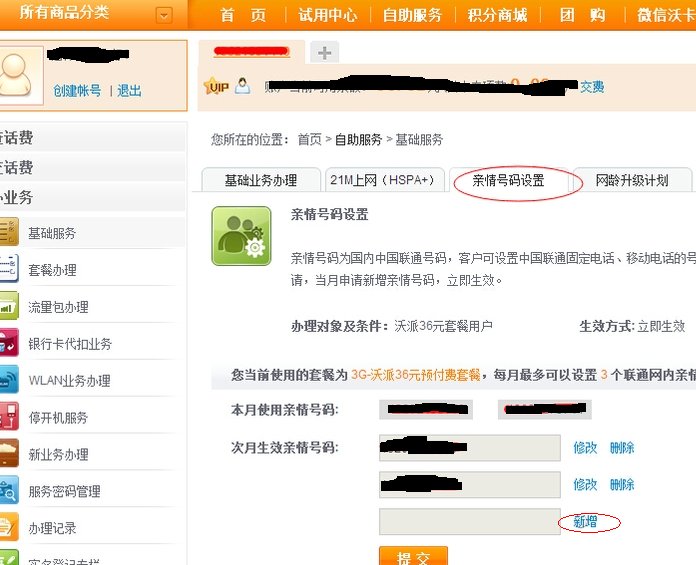Open 积分商城 in the top navigation
Image resolution: width=696 pixels, height=565 pixels.
tap(497, 15)
